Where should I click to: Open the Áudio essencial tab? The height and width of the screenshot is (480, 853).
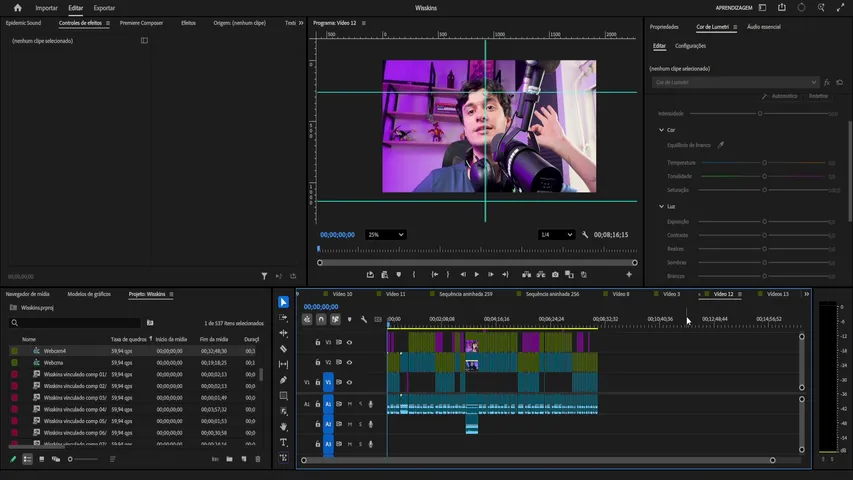coord(763,27)
